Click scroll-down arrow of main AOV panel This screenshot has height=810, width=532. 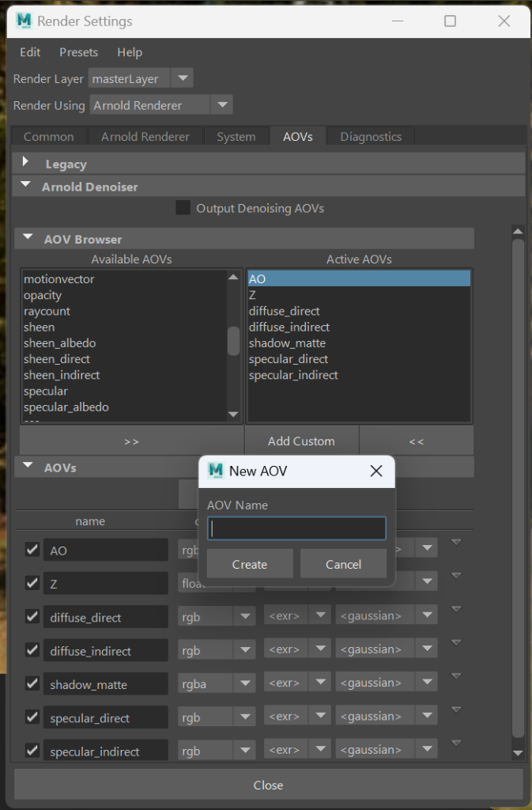(x=518, y=754)
